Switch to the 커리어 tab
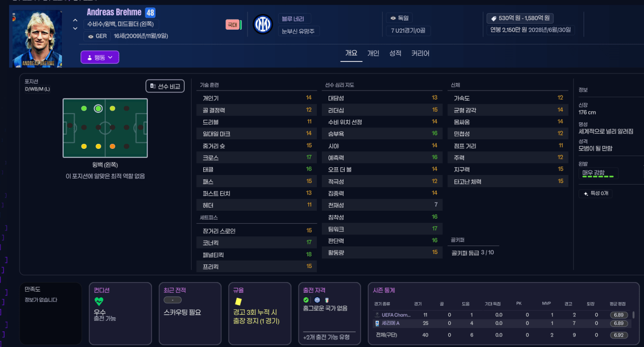 click(x=421, y=53)
